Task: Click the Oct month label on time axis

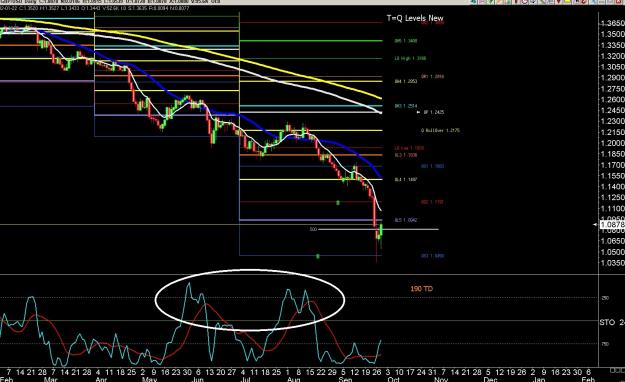Action: pos(394,379)
